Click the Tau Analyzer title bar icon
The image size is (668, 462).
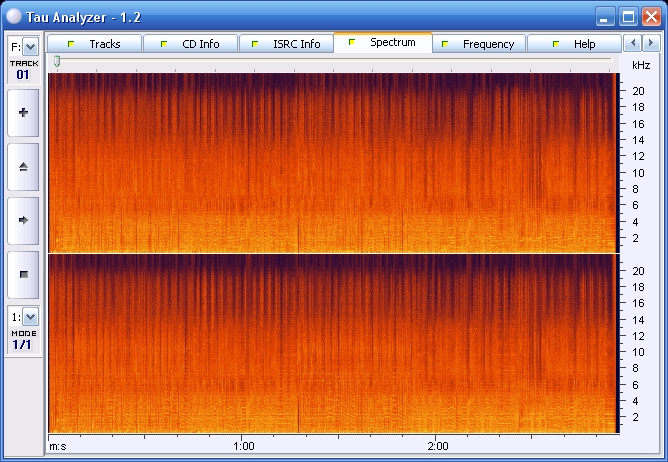coord(13,15)
